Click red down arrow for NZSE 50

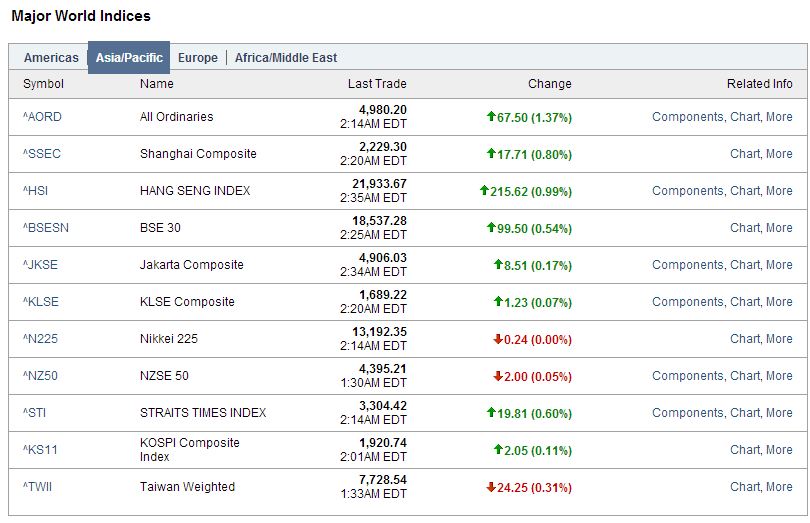(x=497, y=376)
